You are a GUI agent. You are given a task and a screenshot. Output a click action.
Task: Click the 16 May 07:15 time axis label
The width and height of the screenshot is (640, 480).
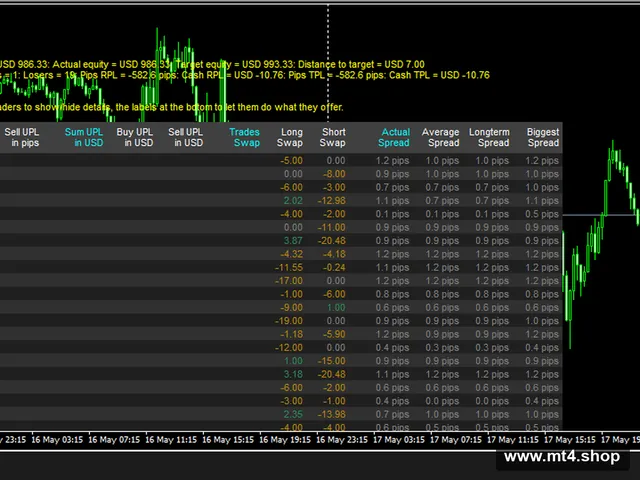114,440
